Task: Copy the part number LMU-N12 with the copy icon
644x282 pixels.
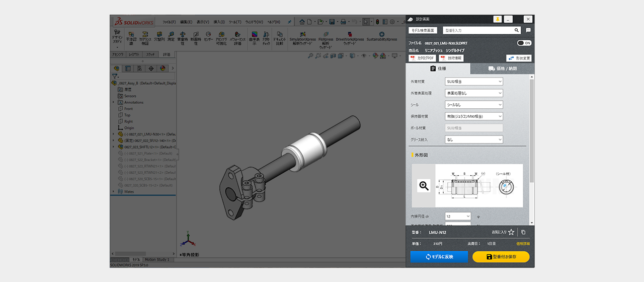Action: click(523, 232)
